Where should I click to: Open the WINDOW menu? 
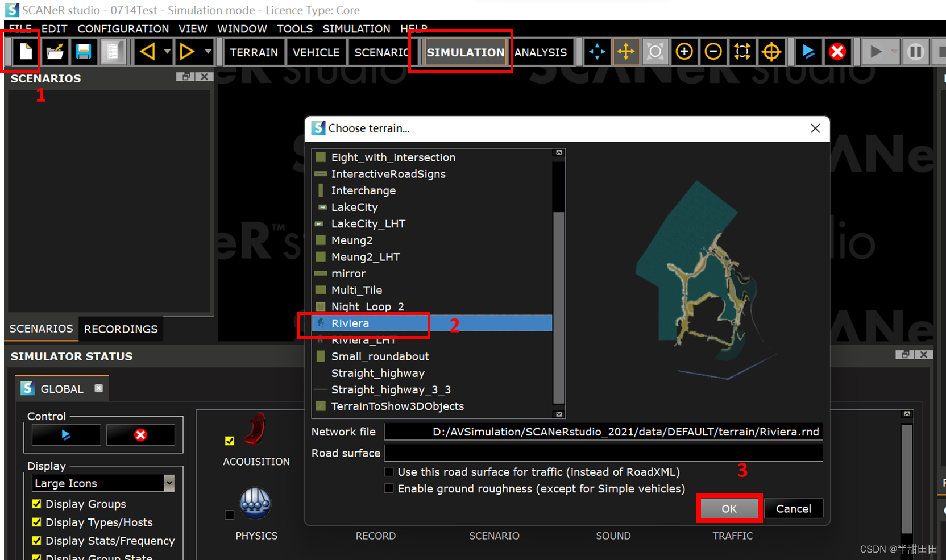tap(242, 28)
